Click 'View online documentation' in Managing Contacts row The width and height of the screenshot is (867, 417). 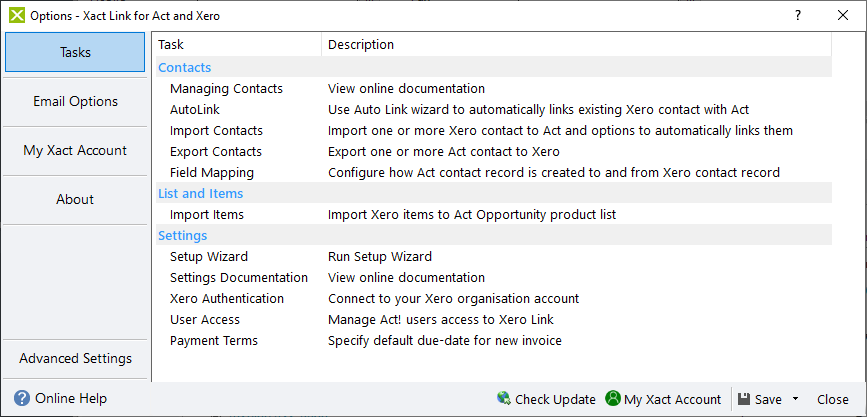406,88
